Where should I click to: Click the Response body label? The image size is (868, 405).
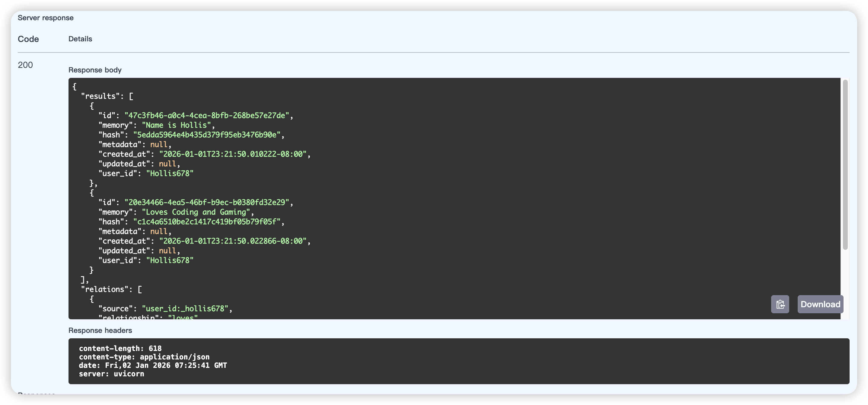point(95,70)
